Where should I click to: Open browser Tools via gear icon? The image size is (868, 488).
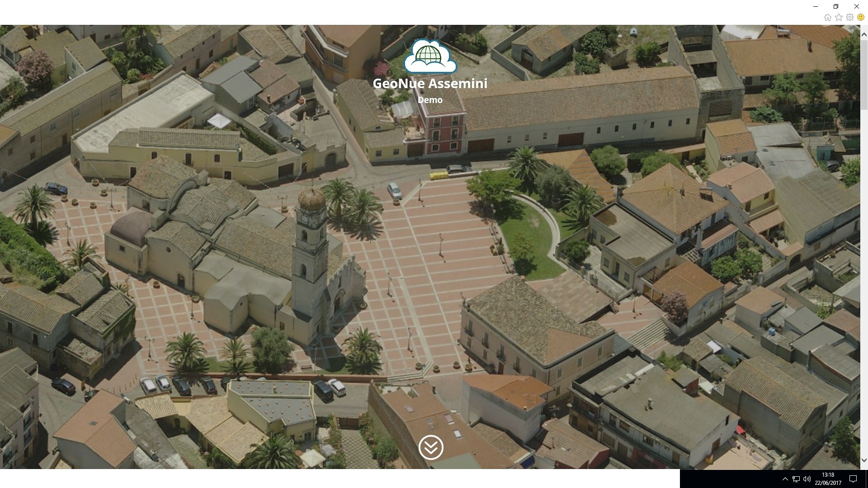click(850, 17)
